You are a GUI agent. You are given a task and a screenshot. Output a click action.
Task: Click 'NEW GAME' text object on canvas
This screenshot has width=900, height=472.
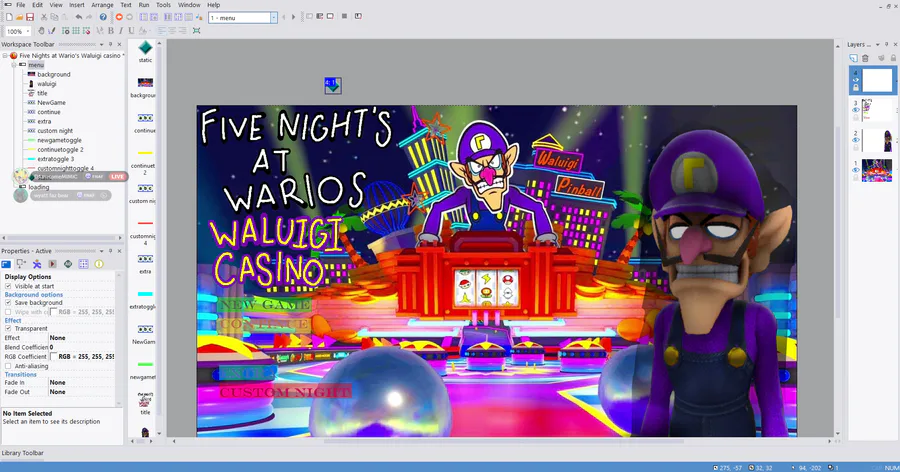point(265,305)
